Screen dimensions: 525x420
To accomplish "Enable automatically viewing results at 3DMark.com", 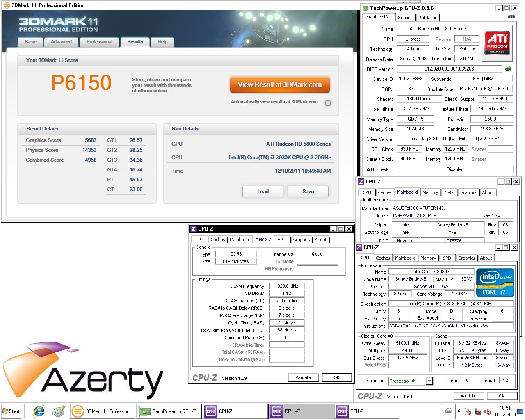I will [328, 103].
